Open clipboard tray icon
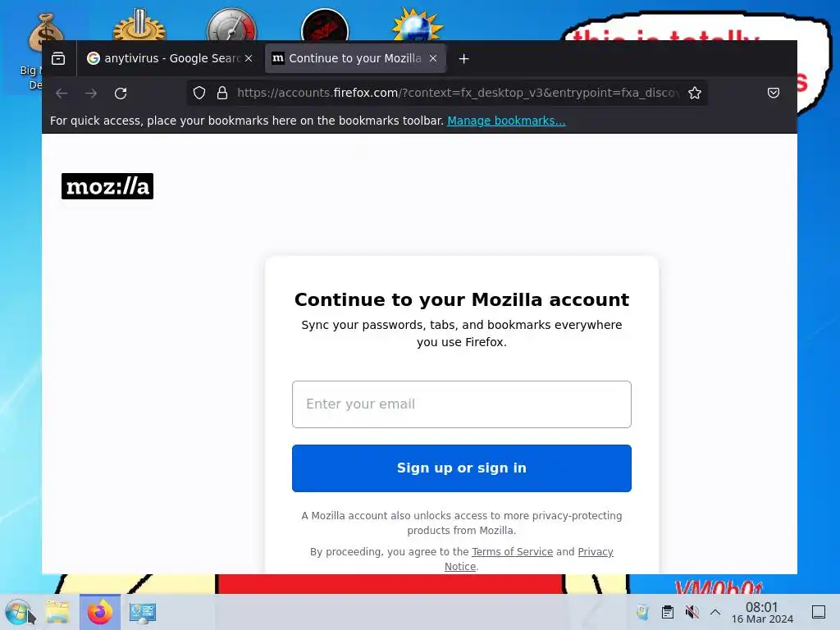840x630 pixels. tap(668, 612)
